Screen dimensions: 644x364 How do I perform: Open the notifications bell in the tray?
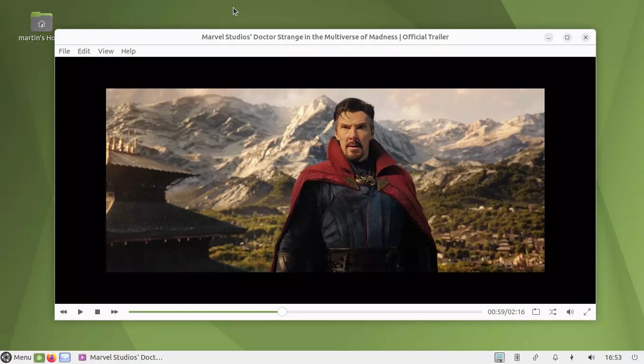click(555, 357)
